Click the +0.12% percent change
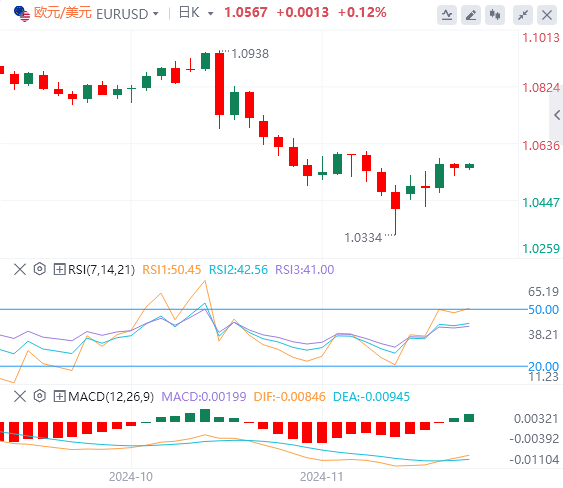 (362, 13)
